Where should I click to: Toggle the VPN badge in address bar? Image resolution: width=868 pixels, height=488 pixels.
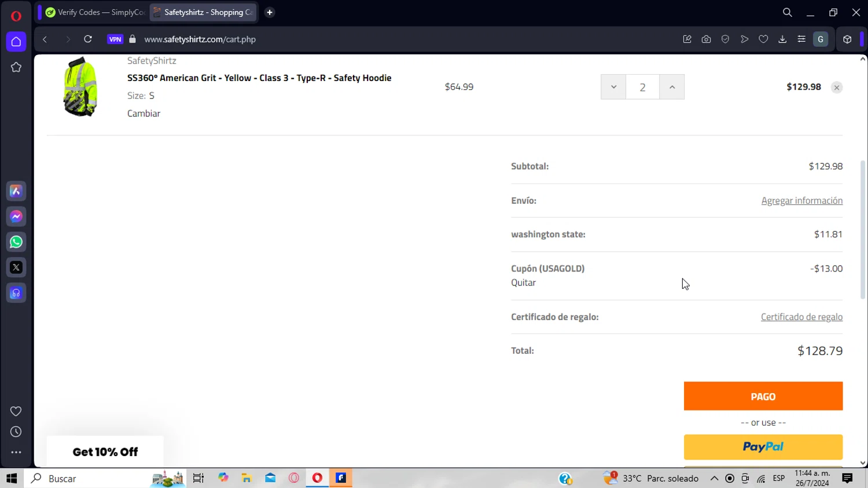point(115,39)
